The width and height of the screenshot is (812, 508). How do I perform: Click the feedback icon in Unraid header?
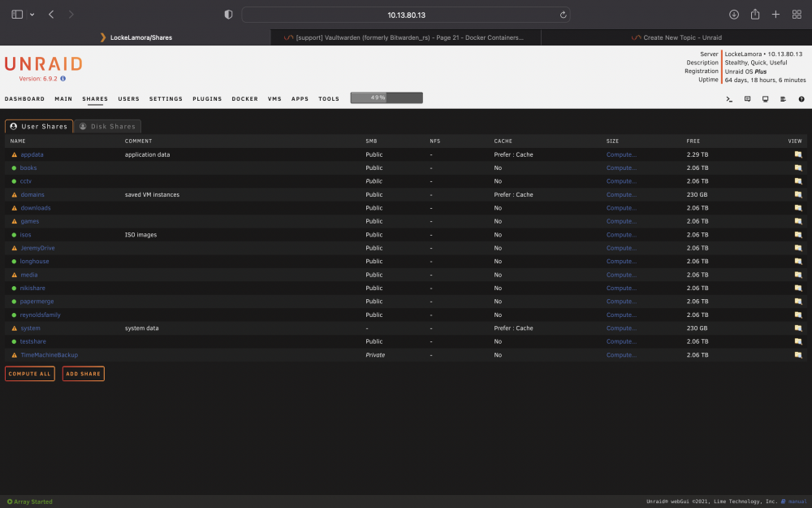point(747,99)
